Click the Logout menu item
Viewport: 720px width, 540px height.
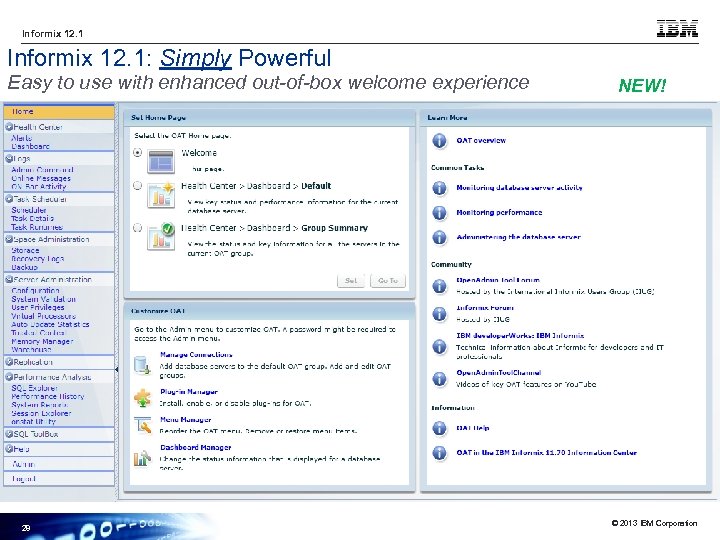59,479
